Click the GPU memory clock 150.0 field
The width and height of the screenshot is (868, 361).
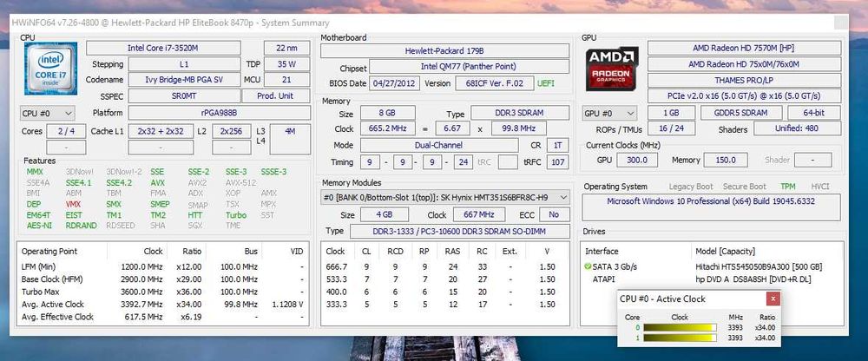pos(727,160)
